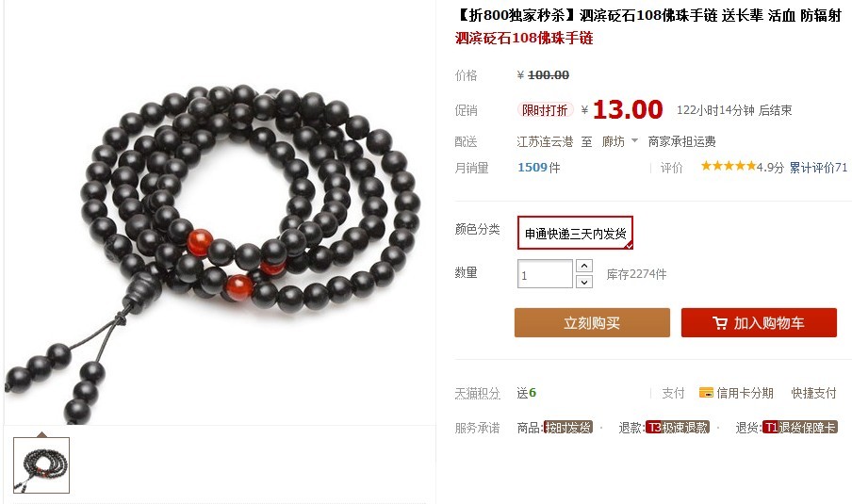
Task: Click the credit card icon beside 信用卡分期
Action: point(706,393)
